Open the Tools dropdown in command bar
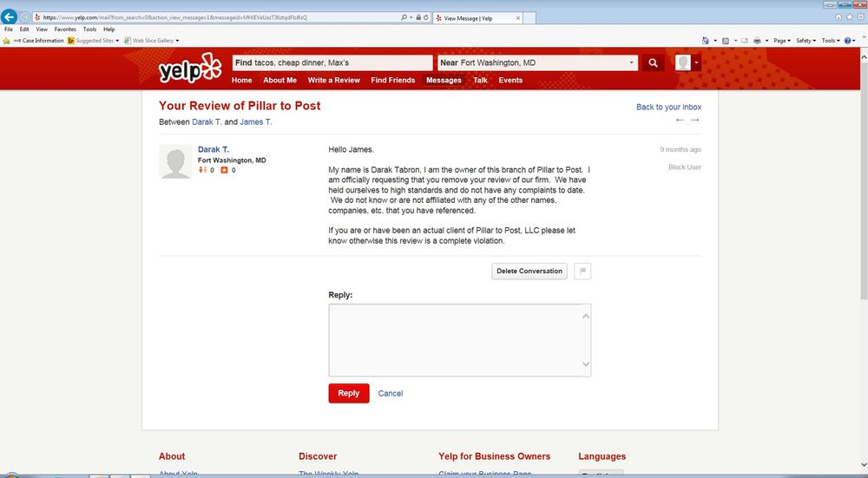The height and width of the screenshot is (478, 868). (x=831, y=41)
